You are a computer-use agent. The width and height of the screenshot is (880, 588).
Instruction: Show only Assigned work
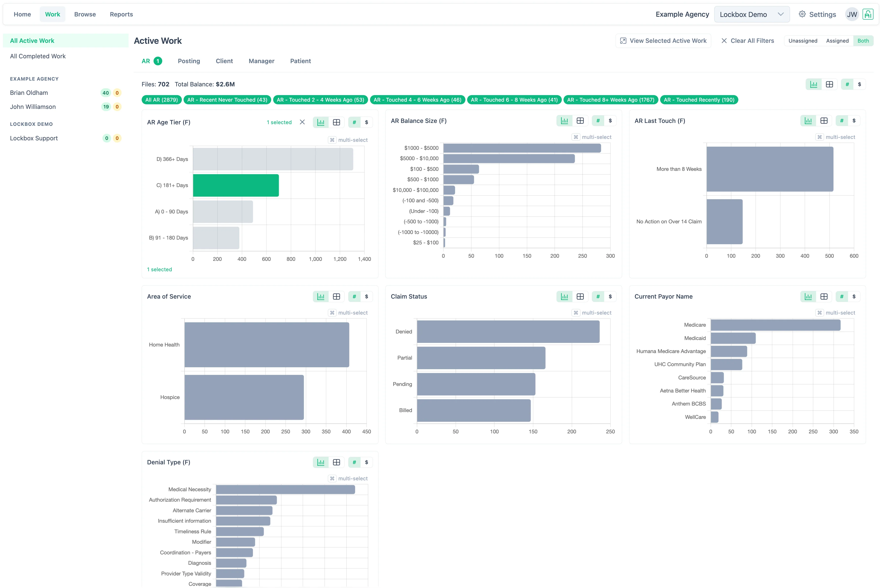point(837,41)
